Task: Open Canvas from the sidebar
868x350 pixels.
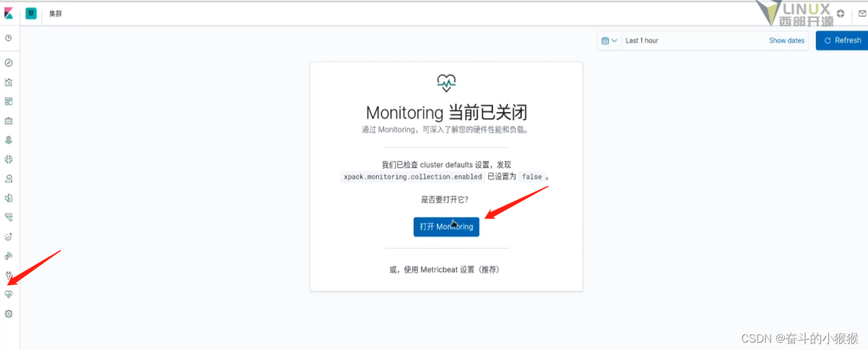Action: click(x=9, y=121)
